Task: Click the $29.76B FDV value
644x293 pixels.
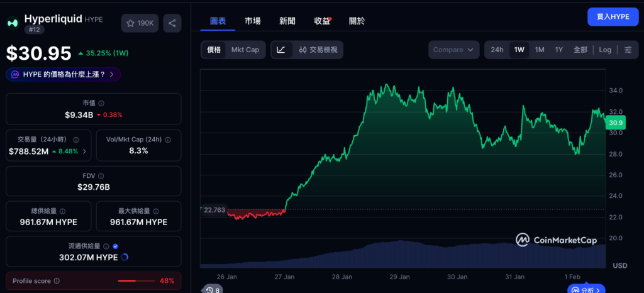Action: pyautogui.click(x=94, y=187)
